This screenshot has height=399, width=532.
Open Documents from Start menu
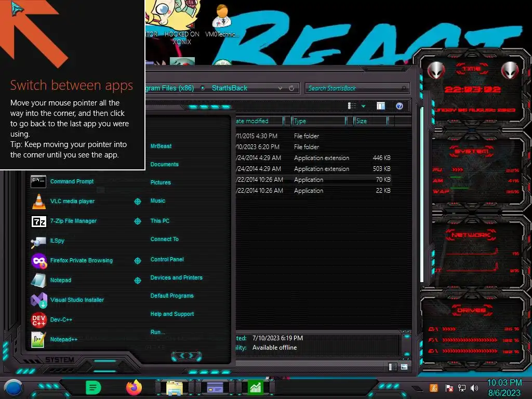164,164
